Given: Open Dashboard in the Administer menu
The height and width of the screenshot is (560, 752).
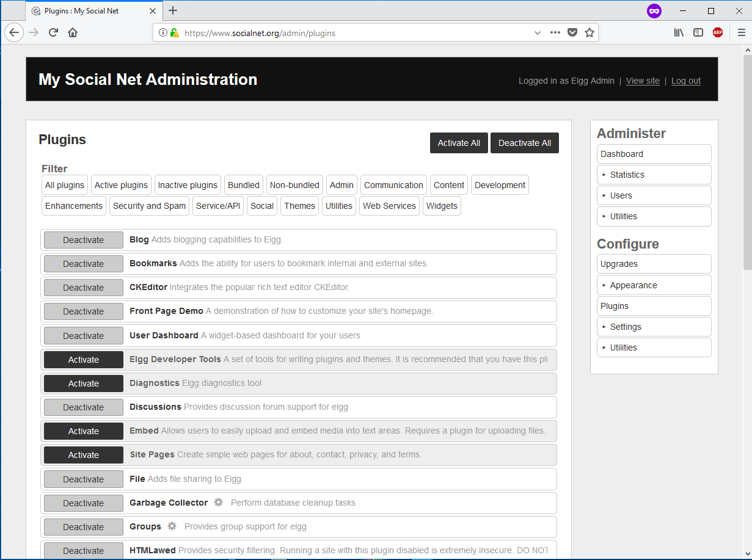Looking at the screenshot, I should (654, 154).
